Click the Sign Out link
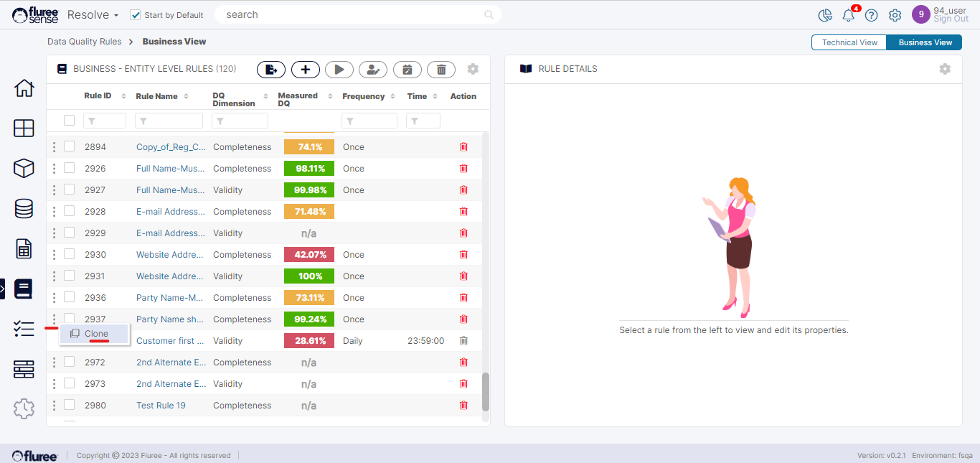The height and width of the screenshot is (463, 980). pos(951,19)
